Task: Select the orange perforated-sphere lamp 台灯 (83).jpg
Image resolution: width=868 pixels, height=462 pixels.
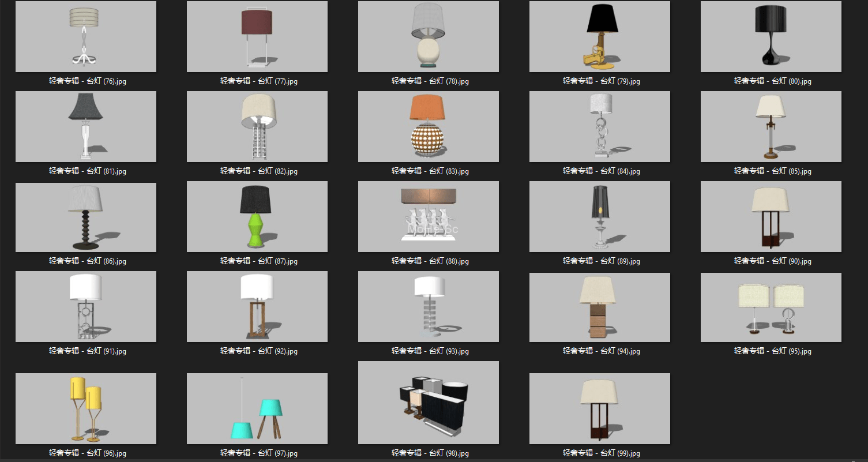Action: (428, 126)
